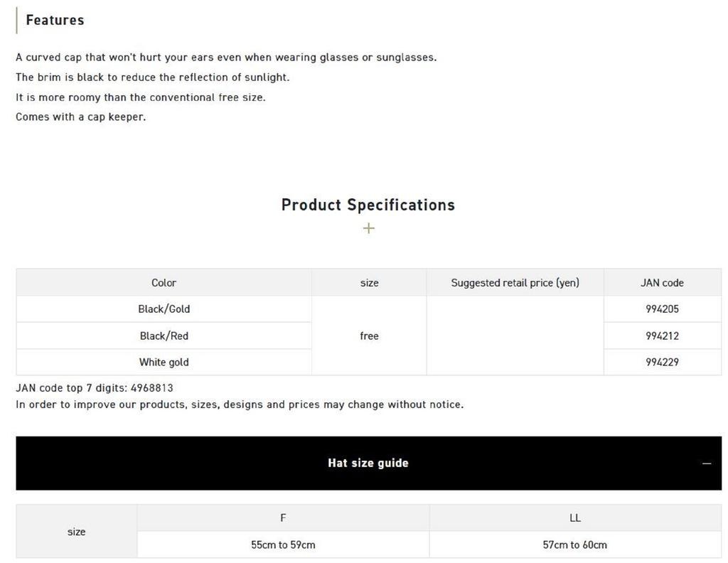The width and height of the screenshot is (728, 563).
Task: Click JAN code 994205
Action: (662, 309)
